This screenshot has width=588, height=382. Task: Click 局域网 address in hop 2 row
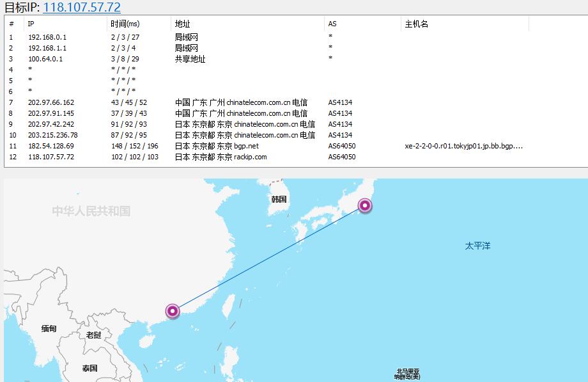[x=187, y=48]
